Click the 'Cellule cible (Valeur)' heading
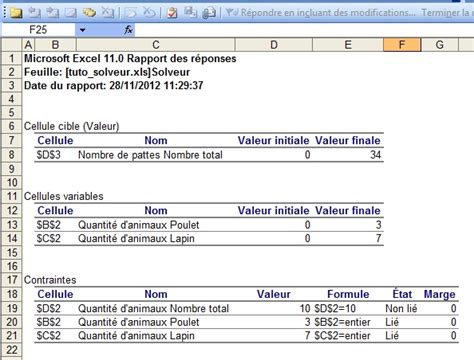The image size is (474, 360). tap(71, 126)
